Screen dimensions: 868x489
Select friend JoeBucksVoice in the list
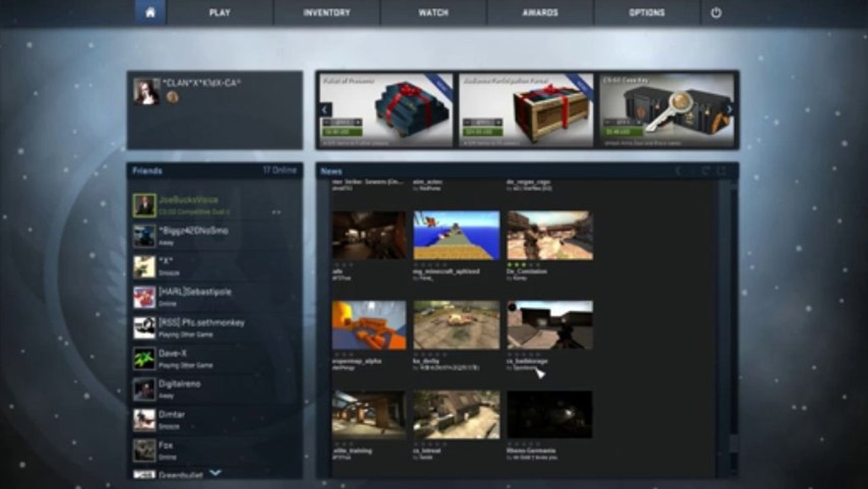coord(214,205)
